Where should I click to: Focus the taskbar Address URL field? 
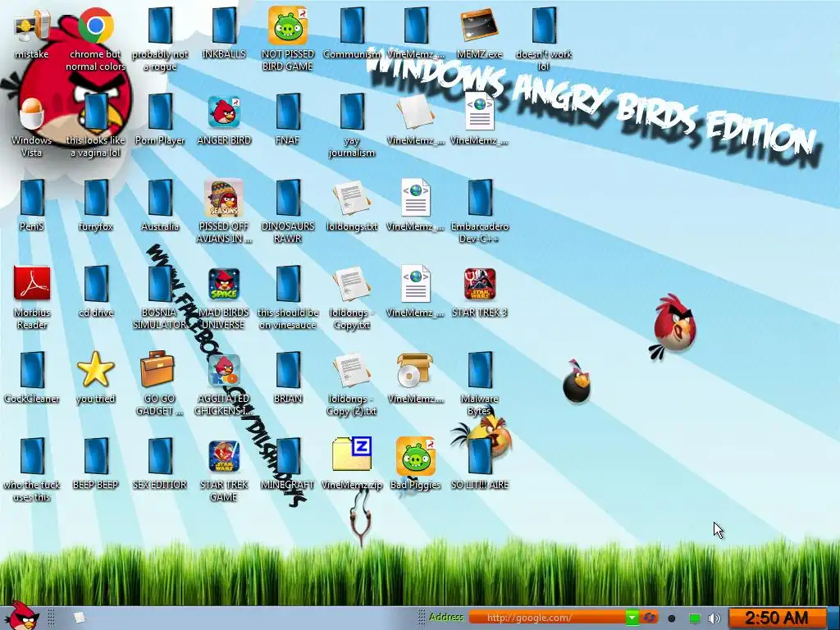point(547,618)
